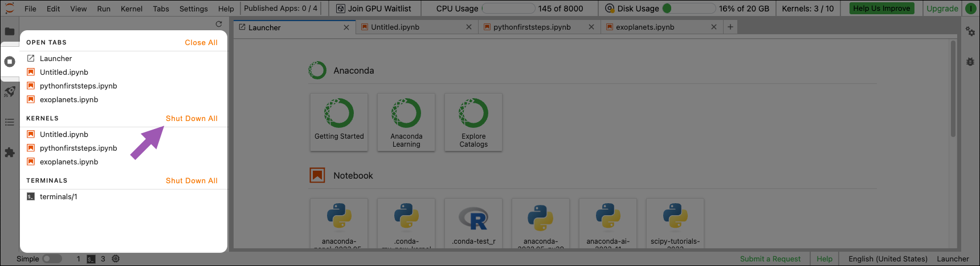Click Published Apps: 0 / 4 indicator

[280, 9]
